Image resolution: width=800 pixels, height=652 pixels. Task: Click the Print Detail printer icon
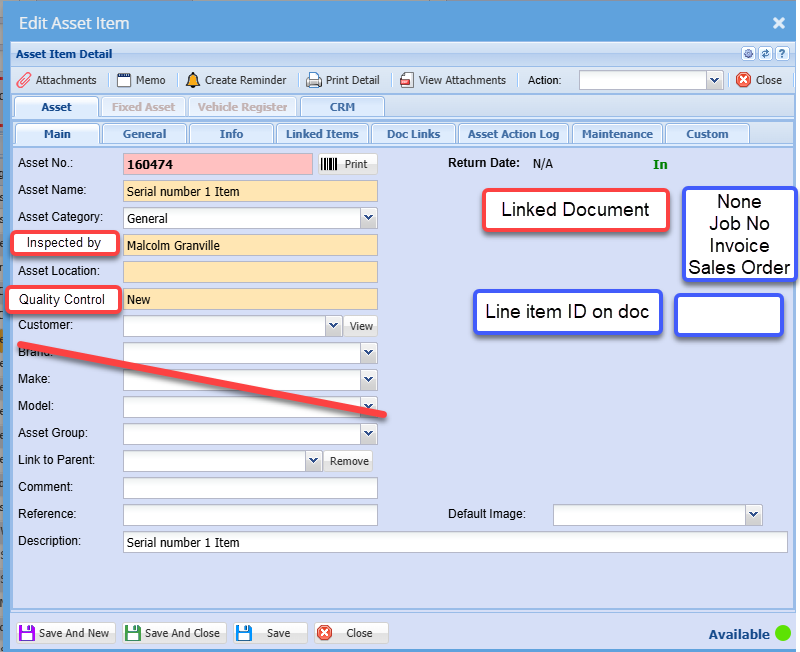tap(314, 80)
